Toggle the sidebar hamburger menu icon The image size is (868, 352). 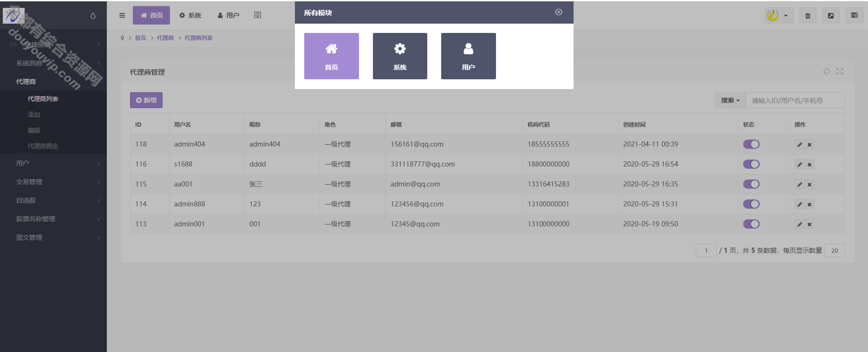pos(122,15)
